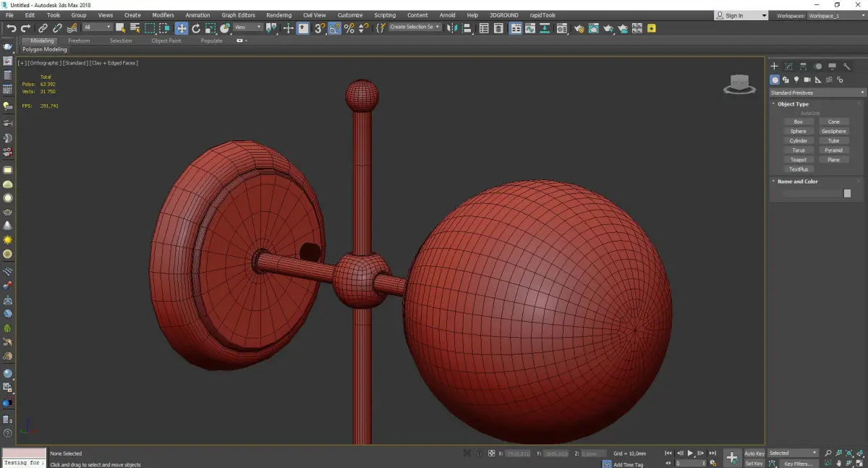Open the Curve Editor icon
Viewport: 868px width, 468px height.
(x=530, y=27)
